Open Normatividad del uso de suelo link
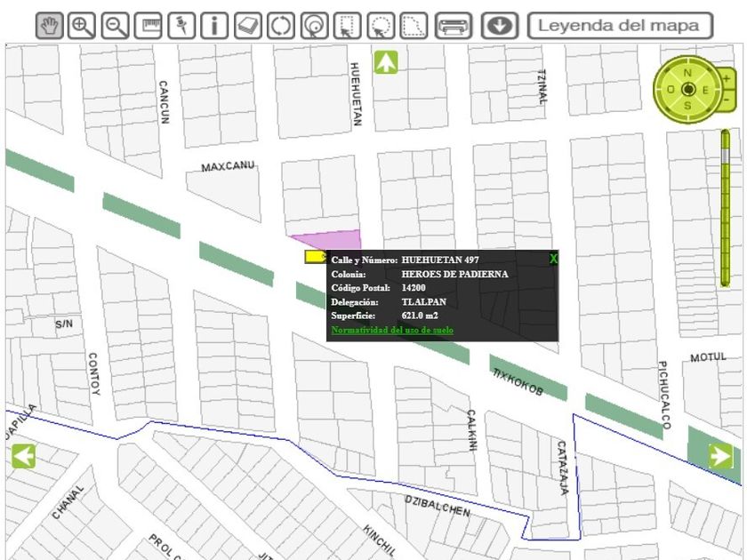Image resolution: width=747 pixels, height=560 pixels. [392, 330]
